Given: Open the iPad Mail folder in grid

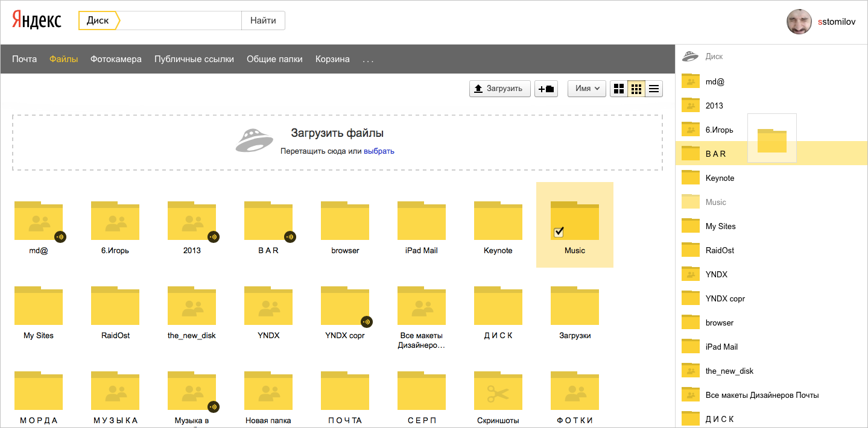Looking at the screenshot, I should point(422,221).
